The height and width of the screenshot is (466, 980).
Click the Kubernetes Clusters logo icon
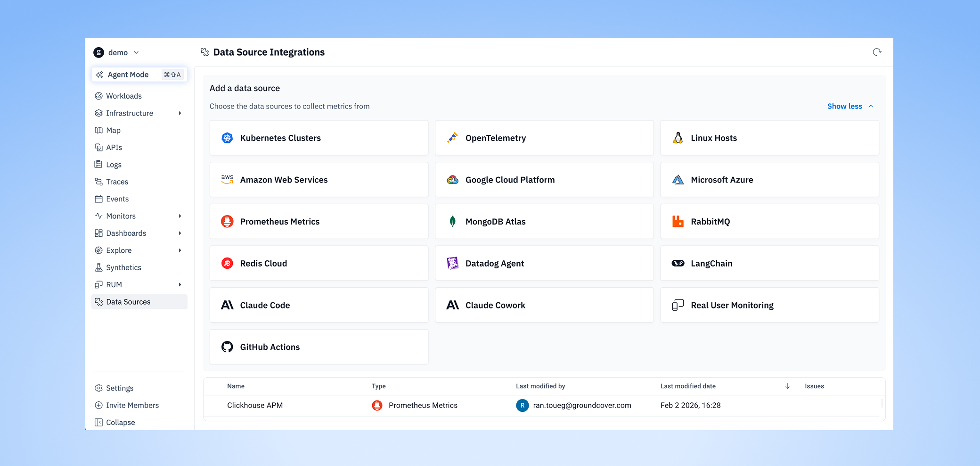click(x=227, y=138)
